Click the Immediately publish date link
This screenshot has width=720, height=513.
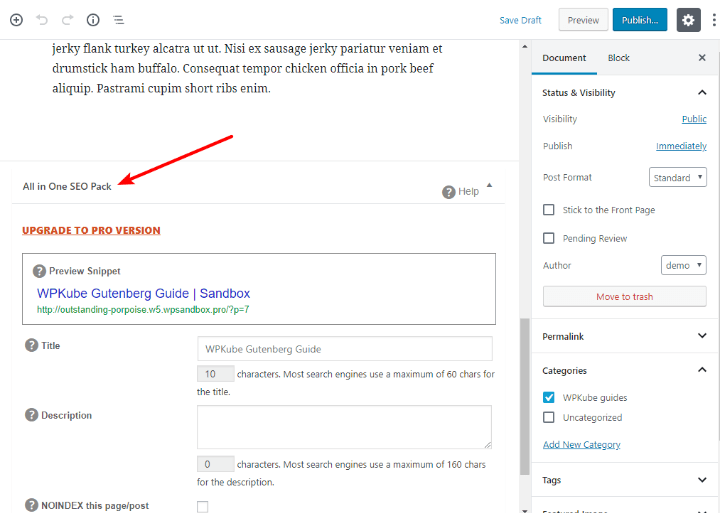tap(681, 146)
